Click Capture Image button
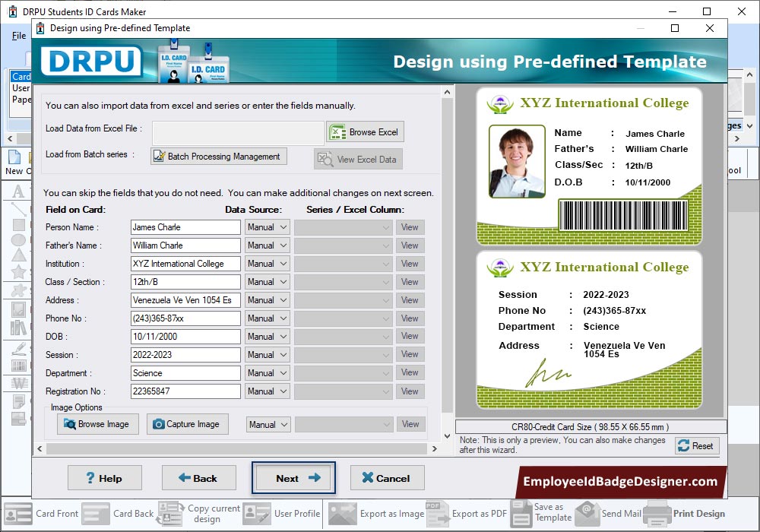This screenshot has height=532, width=760. (188, 424)
